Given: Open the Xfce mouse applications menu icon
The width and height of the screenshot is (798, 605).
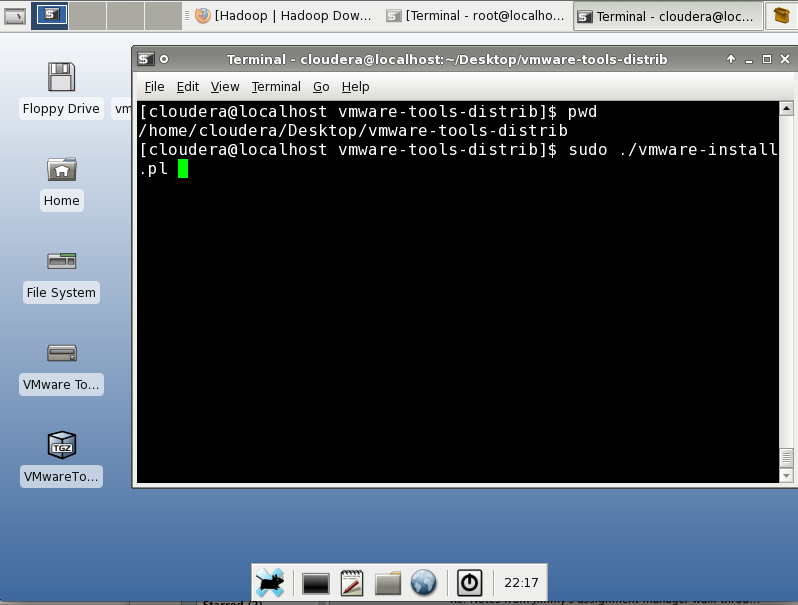Looking at the screenshot, I should pos(270,583).
